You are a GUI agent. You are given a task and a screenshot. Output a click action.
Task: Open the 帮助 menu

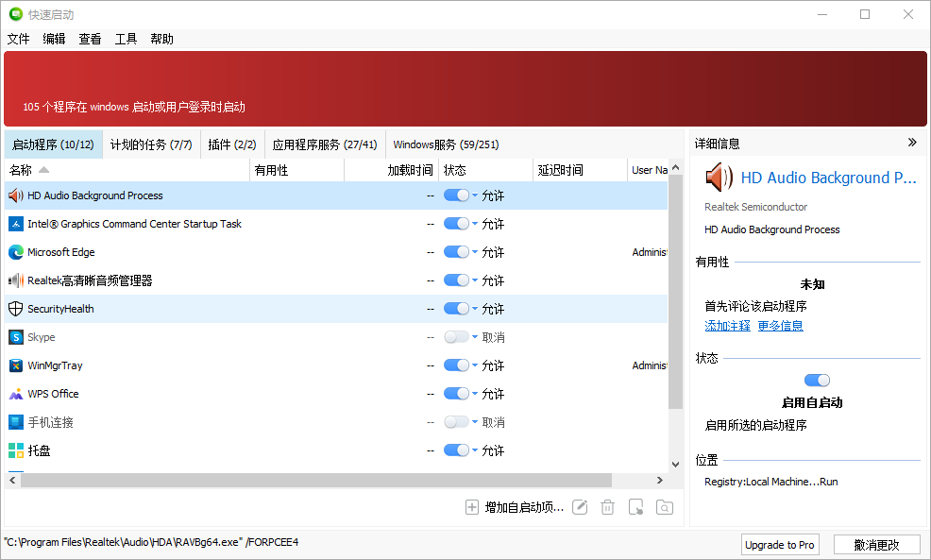[x=161, y=40]
